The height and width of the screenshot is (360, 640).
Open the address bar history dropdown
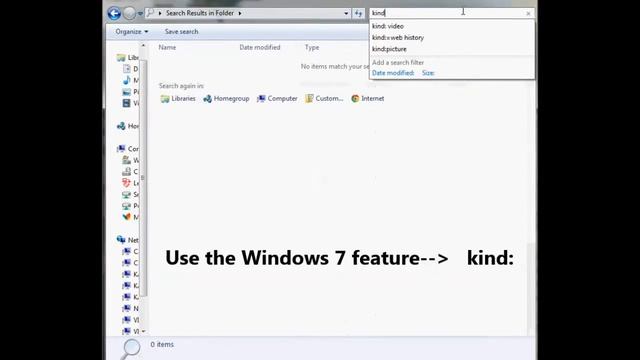click(346, 13)
